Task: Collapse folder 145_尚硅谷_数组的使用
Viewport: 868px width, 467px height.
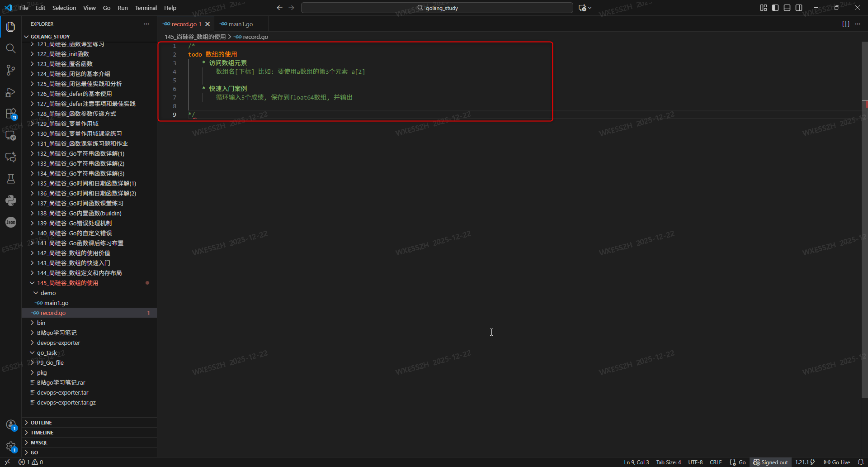Action: [x=90, y=283]
